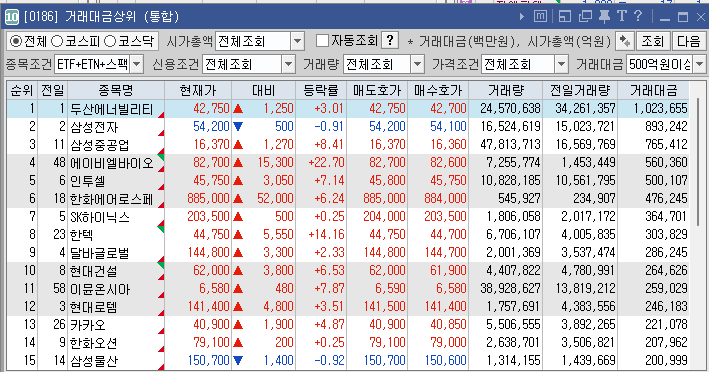Enable the 자동조회 checkbox
709x372 pixels.
point(322,41)
